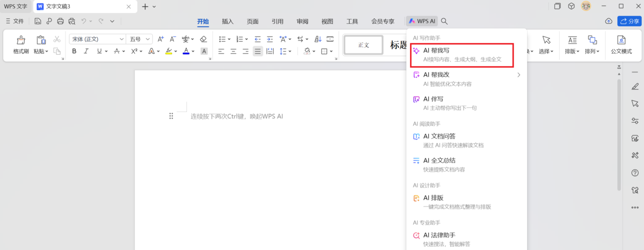The image size is (644, 250).
Task: Increase font size with A+ icon
Action: (160, 39)
